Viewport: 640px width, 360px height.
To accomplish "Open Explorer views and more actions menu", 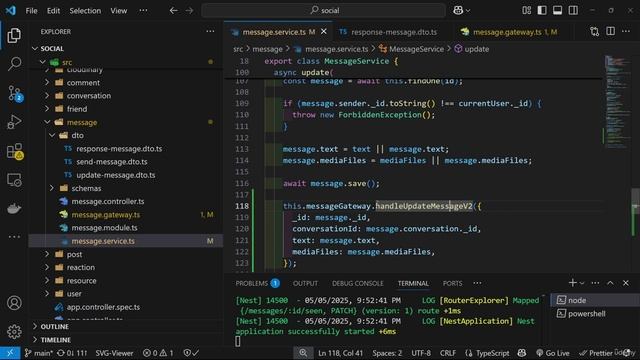I will click(210, 31).
